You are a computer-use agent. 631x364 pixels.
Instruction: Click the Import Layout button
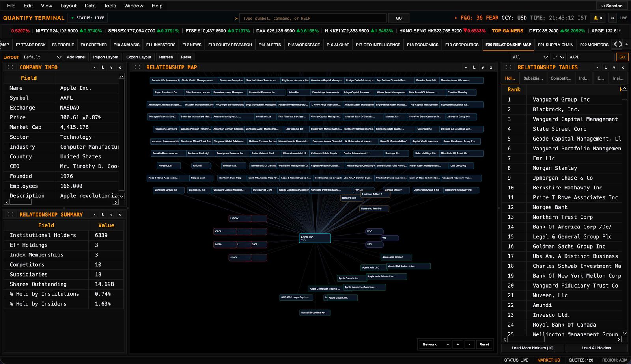(106, 57)
